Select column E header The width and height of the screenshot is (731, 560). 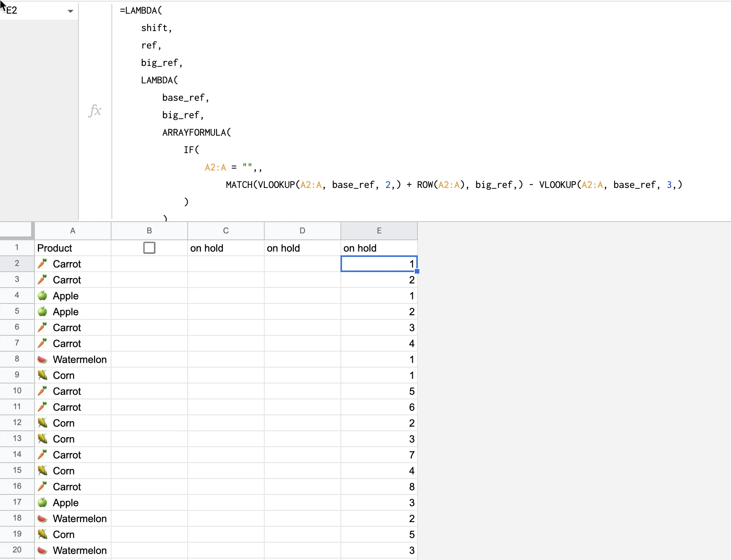[x=379, y=231]
